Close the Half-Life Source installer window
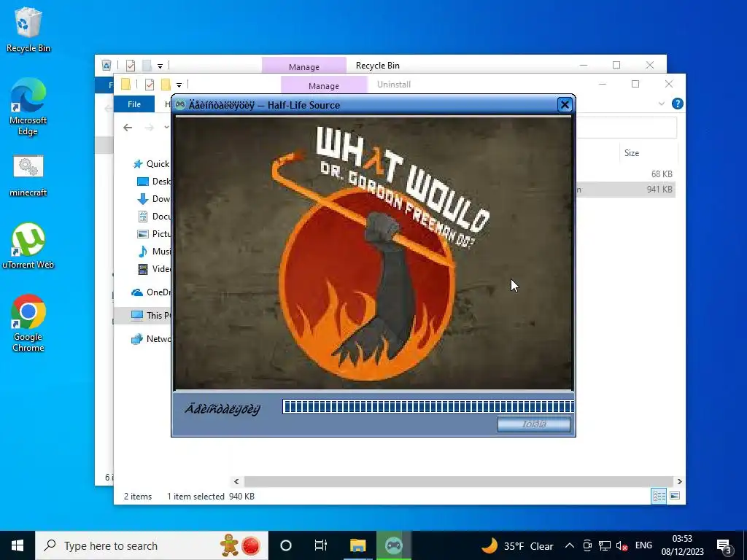The height and width of the screenshot is (560, 747). point(565,105)
